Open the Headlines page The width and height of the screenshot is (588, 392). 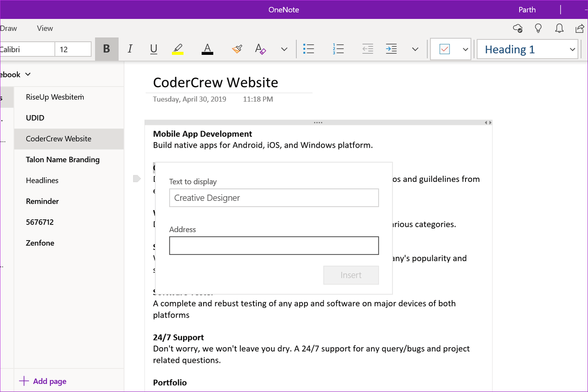(69, 181)
